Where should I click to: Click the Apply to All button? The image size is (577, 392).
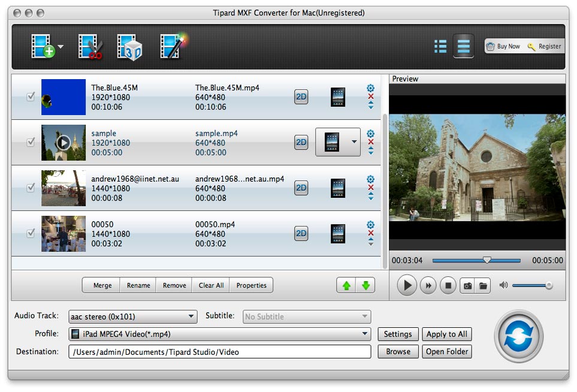(447, 334)
